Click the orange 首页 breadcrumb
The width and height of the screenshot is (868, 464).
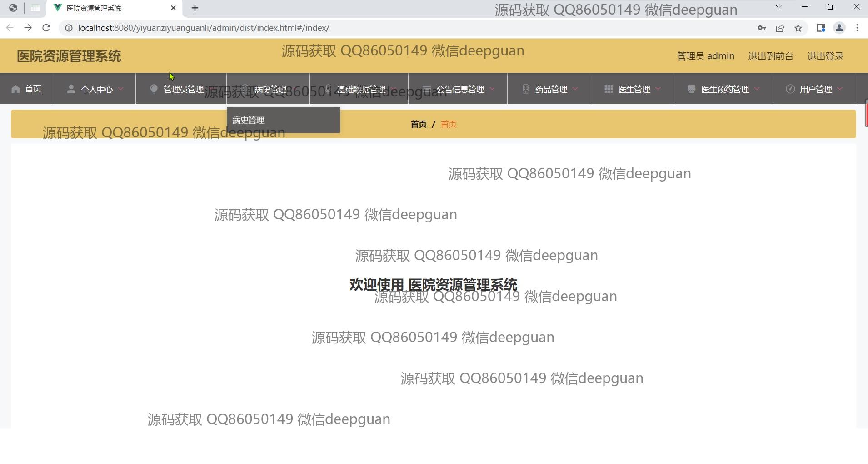point(449,124)
